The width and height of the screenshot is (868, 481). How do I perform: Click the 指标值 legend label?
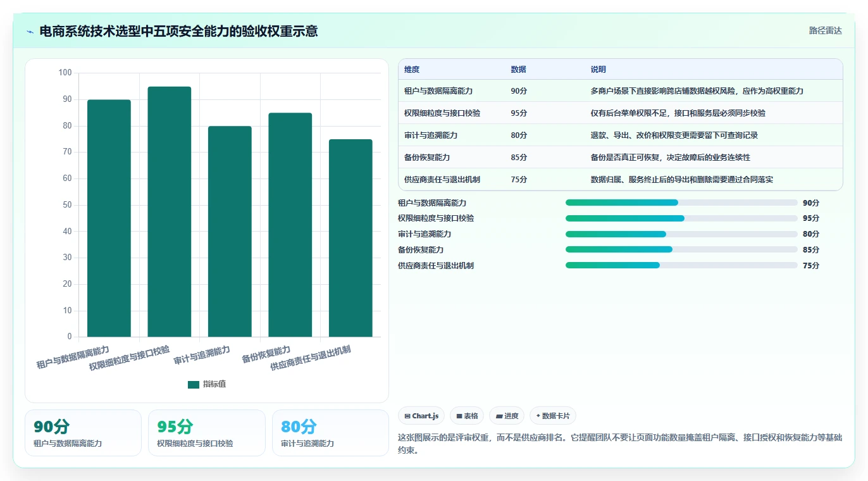point(214,384)
